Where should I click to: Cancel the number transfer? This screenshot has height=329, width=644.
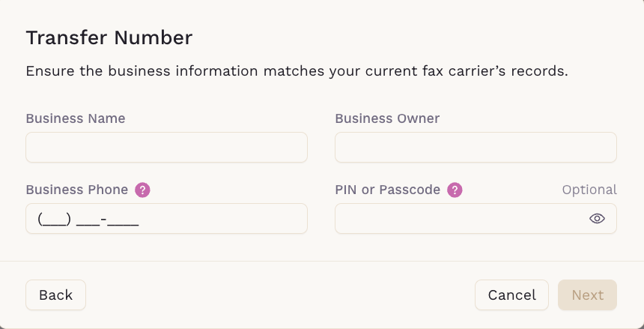pos(511,295)
